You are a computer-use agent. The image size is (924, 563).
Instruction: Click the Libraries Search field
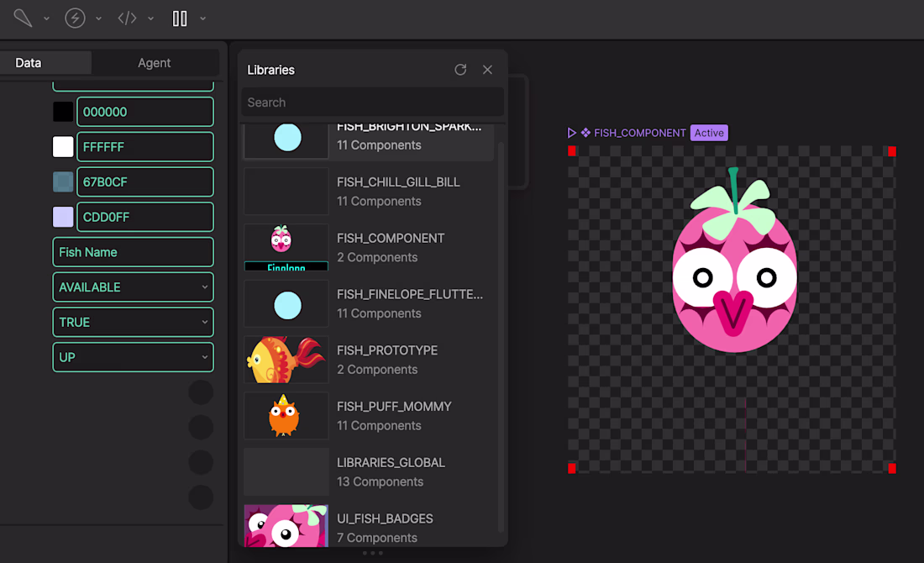(x=372, y=102)
